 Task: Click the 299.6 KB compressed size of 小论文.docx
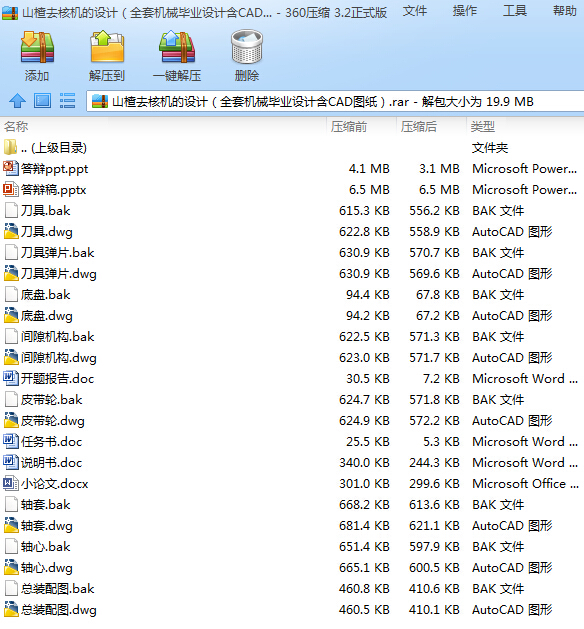click(434, 483)
